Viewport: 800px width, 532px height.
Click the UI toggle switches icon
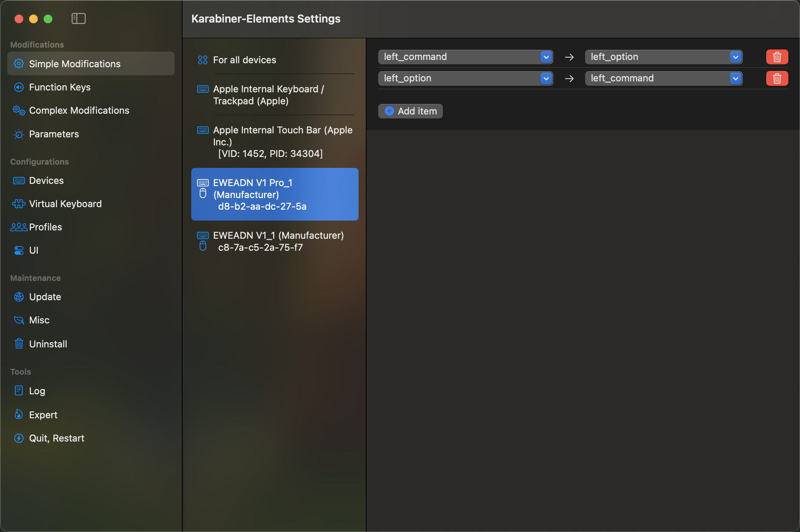click(x=19, y=250)
